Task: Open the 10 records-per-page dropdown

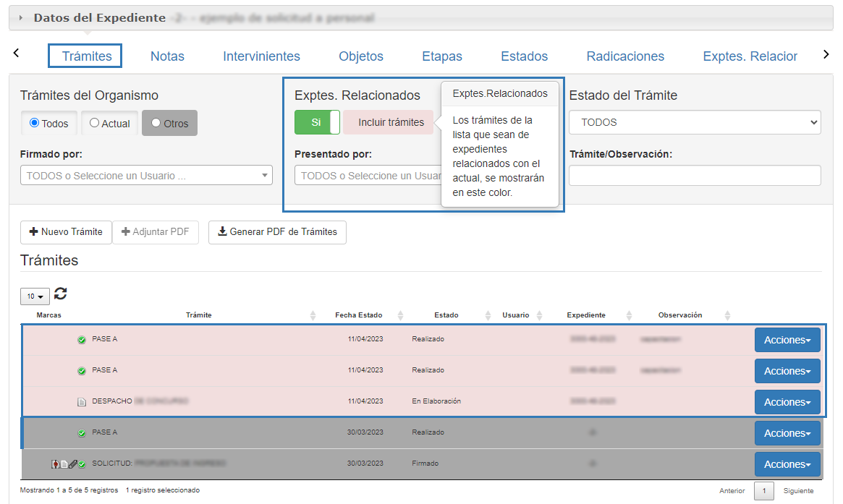Action: pos(34,296)
